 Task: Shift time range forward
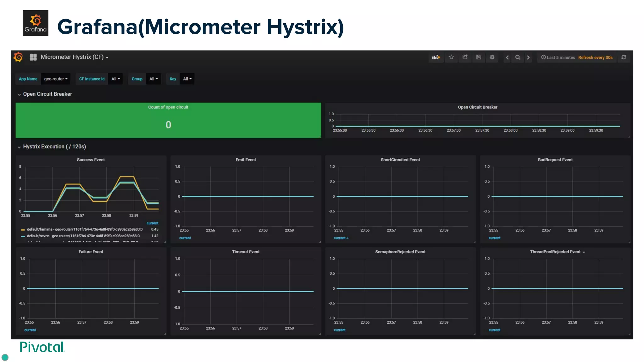point(528,58)
